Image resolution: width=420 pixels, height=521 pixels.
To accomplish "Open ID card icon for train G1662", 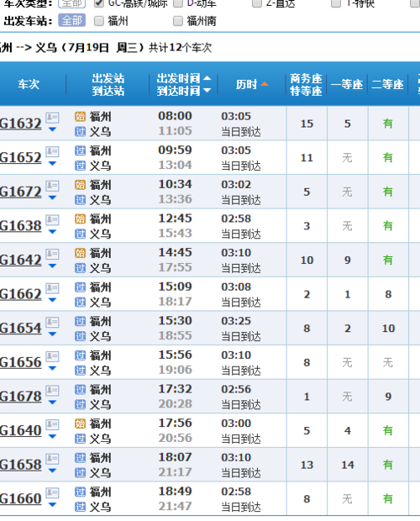I will click(52, 288).
